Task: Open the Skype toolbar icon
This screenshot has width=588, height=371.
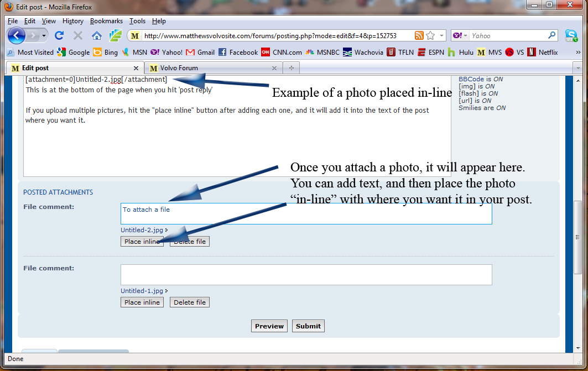Action: coord(571,35)
